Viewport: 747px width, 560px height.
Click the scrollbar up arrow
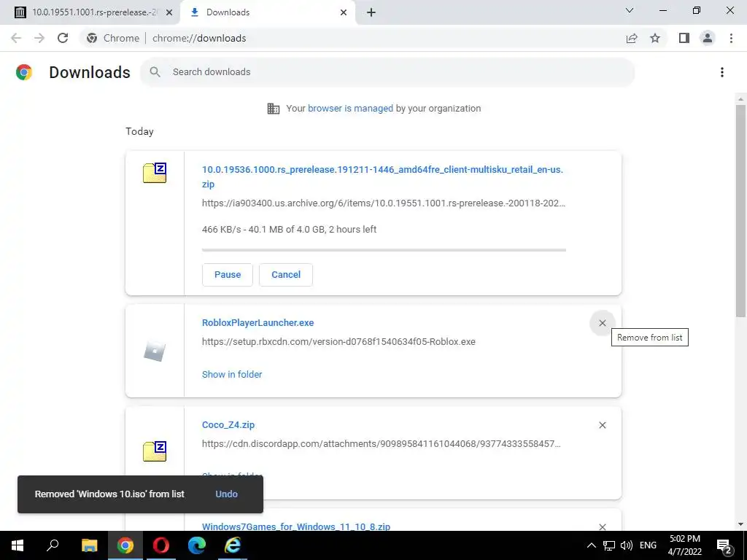[740, 99]
